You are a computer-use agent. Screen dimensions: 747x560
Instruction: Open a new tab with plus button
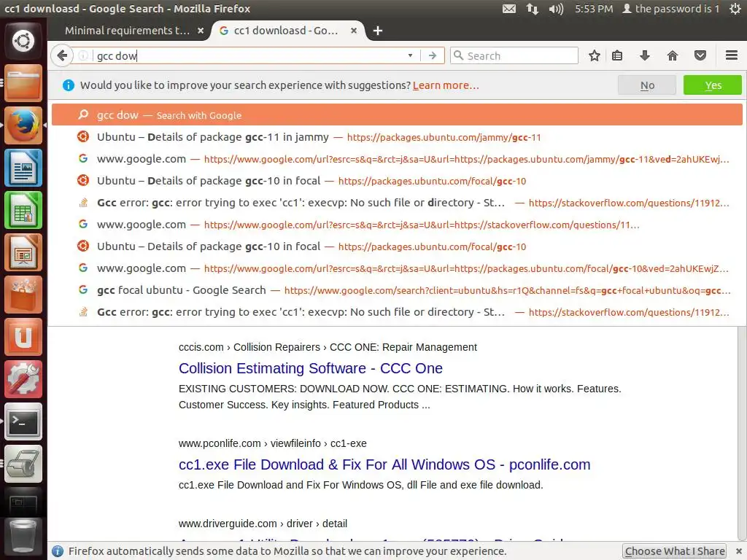pyautogui.click(x=378, y=31)
